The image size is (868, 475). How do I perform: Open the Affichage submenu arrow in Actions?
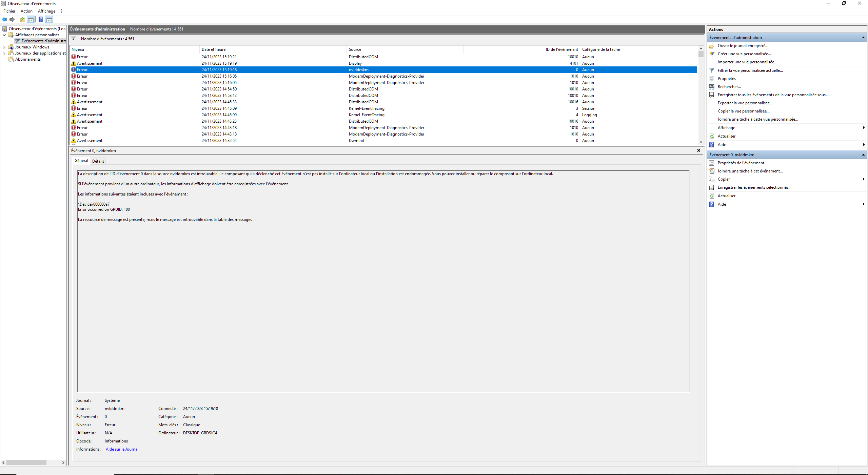tap(863, 128)
